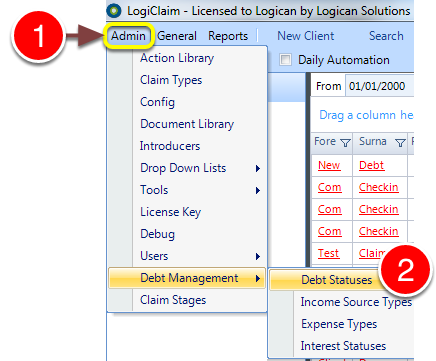Expand the Drop Down Lists submenu
This screenshot has width=436, height=361.
click(187, 168)
